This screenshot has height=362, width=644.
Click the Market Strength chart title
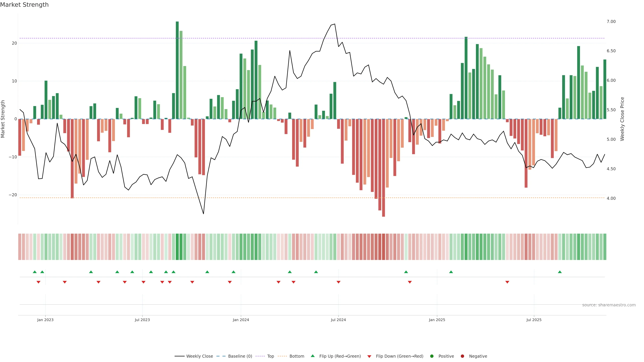[x=24, y=5]
